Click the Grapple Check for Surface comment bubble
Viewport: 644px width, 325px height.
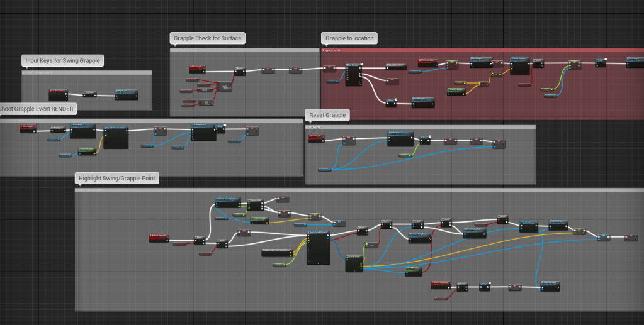click(207, 38)
